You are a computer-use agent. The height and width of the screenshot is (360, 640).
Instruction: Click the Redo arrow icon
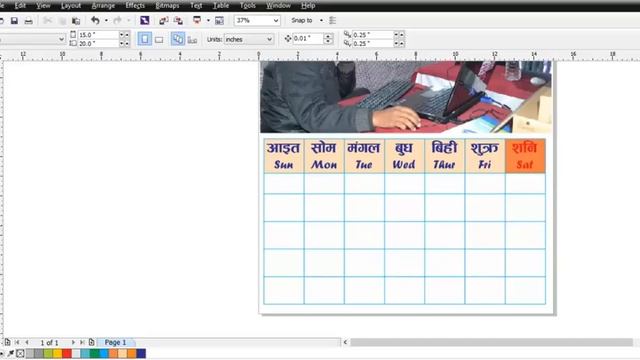click(x=118, y=20)
